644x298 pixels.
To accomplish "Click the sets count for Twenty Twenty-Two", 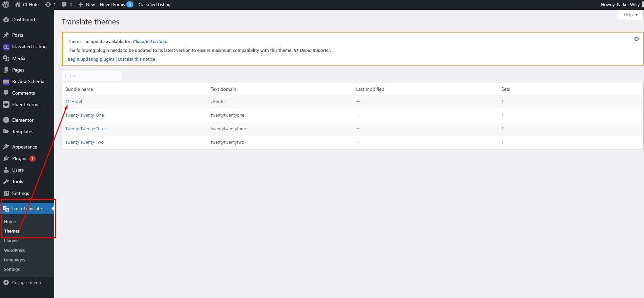I will tap(502, 142).
